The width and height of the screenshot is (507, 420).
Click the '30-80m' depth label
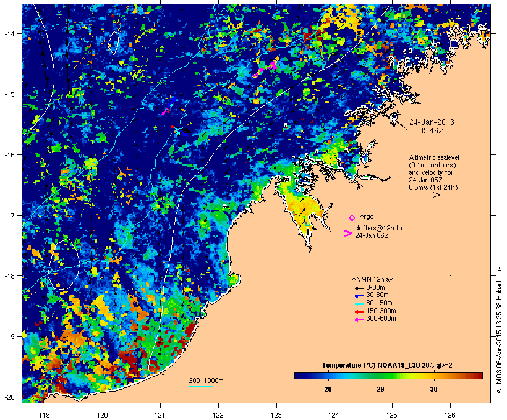click(x=377, y=295)
